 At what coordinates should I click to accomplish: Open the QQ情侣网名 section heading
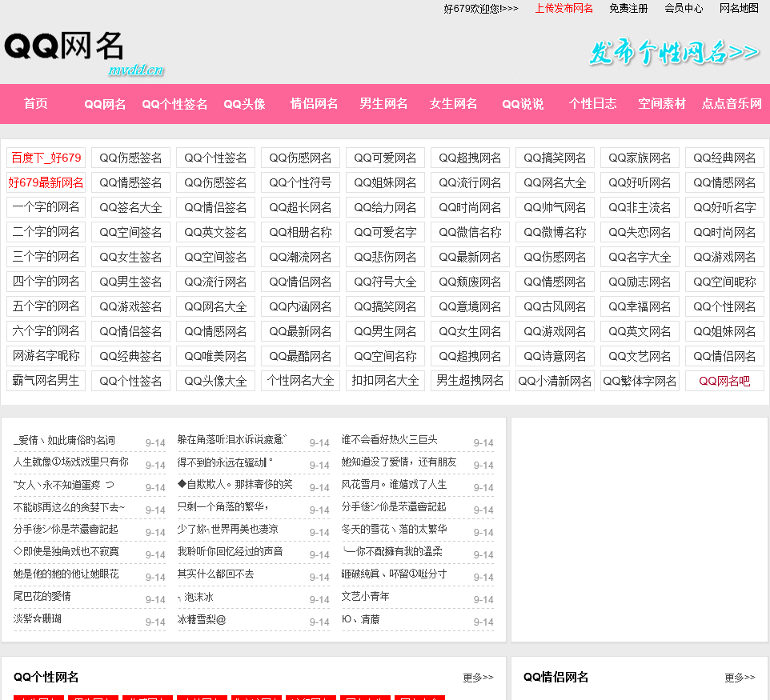[x=556, y=678]
